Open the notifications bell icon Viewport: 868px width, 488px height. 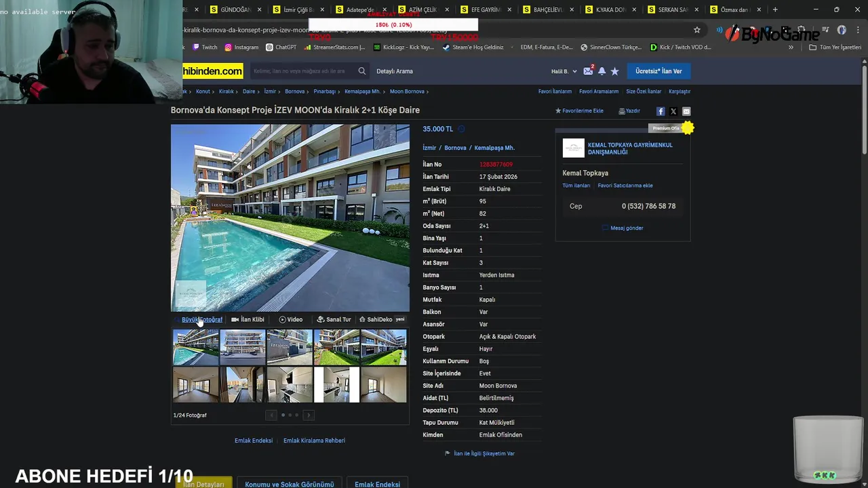point(601,71)
